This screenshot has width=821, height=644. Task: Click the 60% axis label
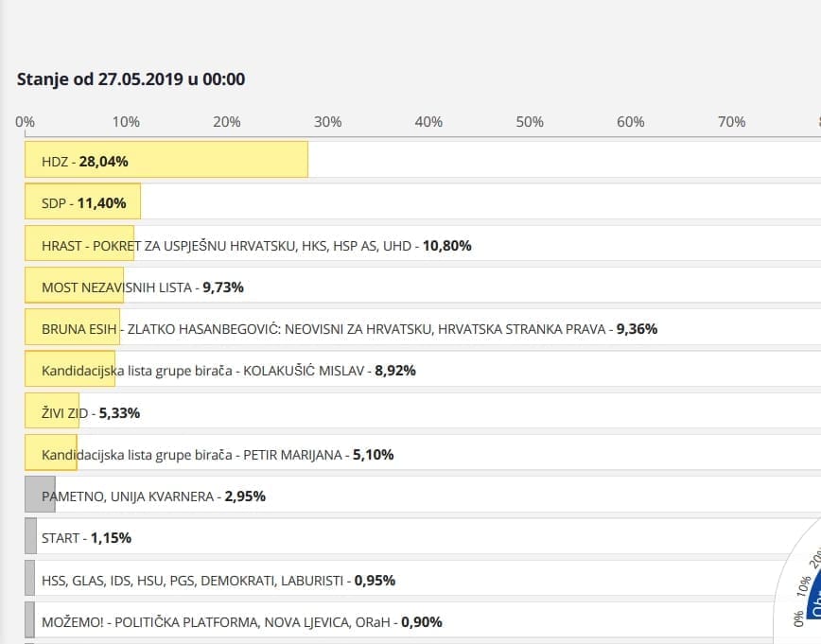click(x=631, y=122)
